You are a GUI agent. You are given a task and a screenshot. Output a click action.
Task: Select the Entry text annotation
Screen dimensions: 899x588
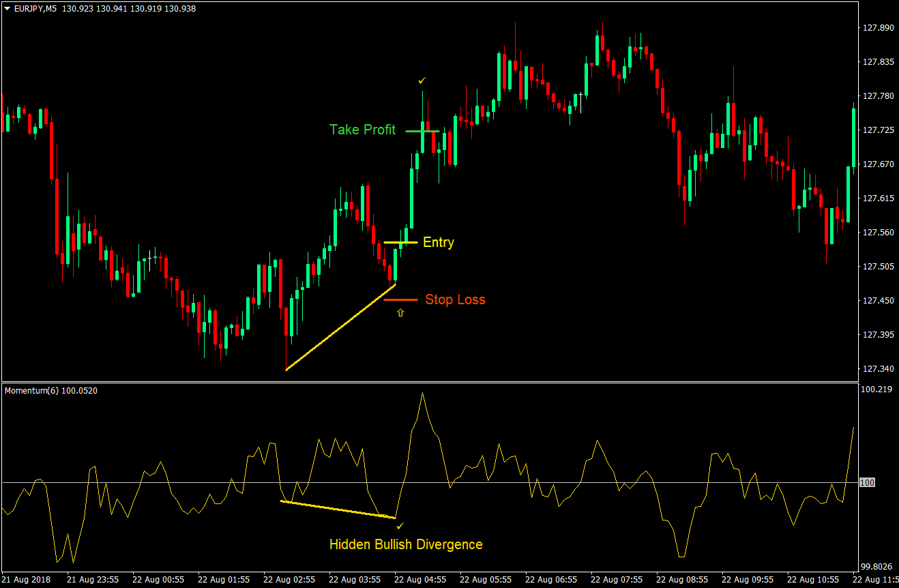click(437, 242)
